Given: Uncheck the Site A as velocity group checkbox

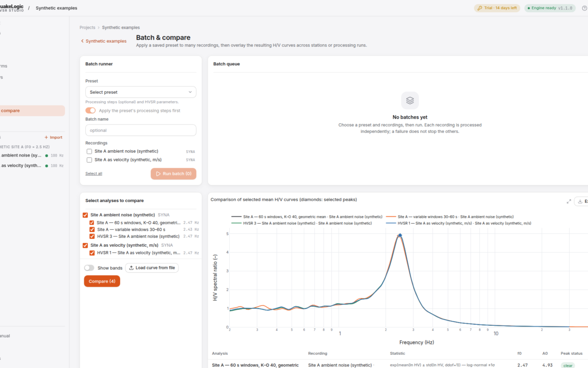Looking at the screenshot, I should click(x=85, y=245).
